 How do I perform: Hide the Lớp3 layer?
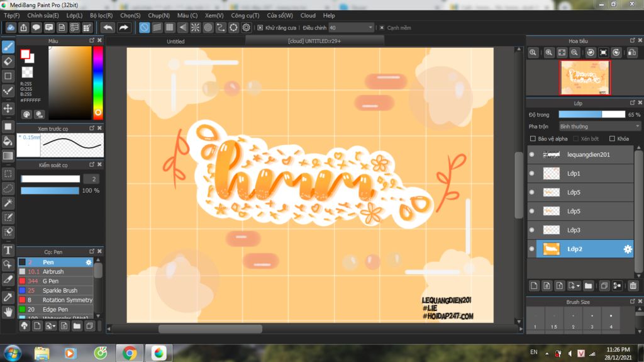click(532, 230)
